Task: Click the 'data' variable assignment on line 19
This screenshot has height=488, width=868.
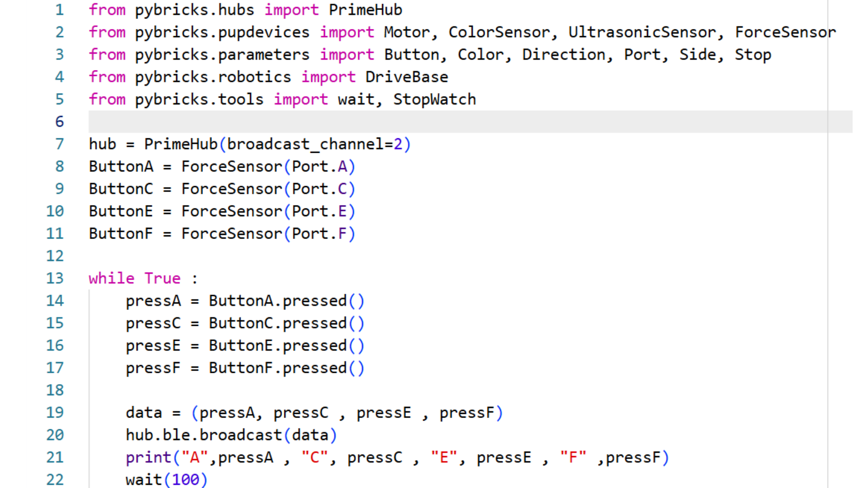Action: click(144, 413)
